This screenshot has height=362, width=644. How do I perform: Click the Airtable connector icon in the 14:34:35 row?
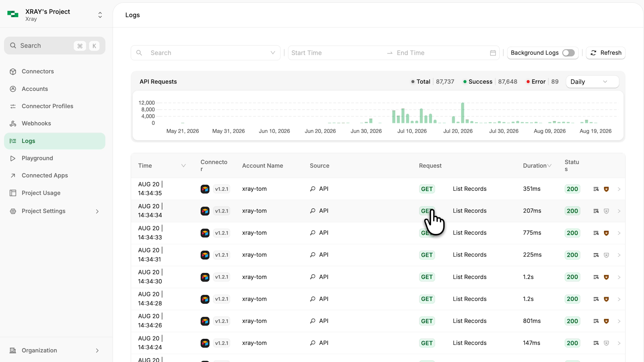205,189
